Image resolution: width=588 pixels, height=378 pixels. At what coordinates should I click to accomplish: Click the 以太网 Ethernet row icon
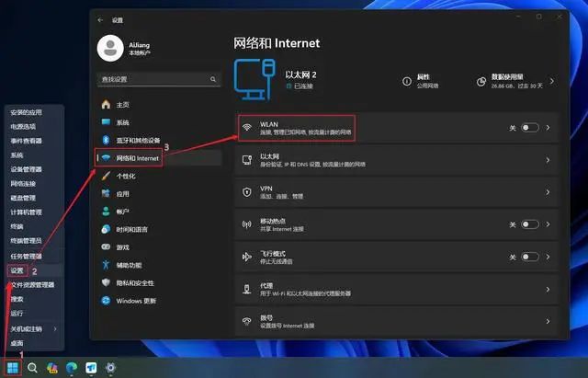click(x=247, y=160)
